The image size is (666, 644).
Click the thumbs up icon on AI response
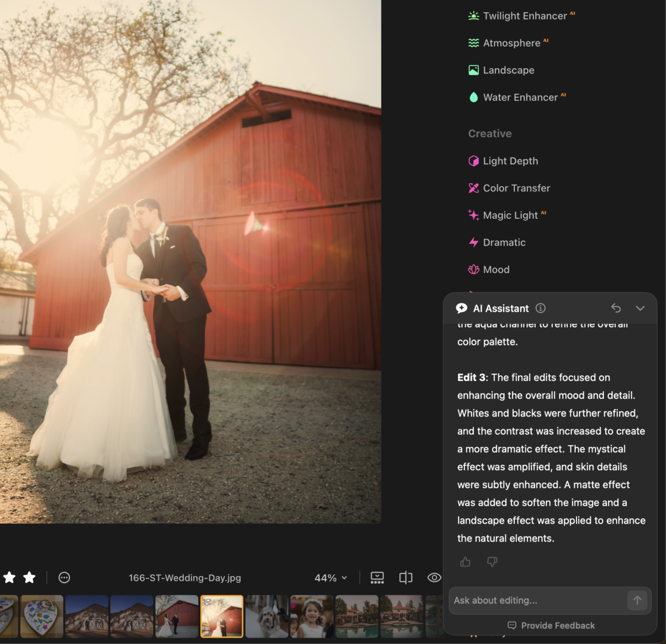coord(465,562)
